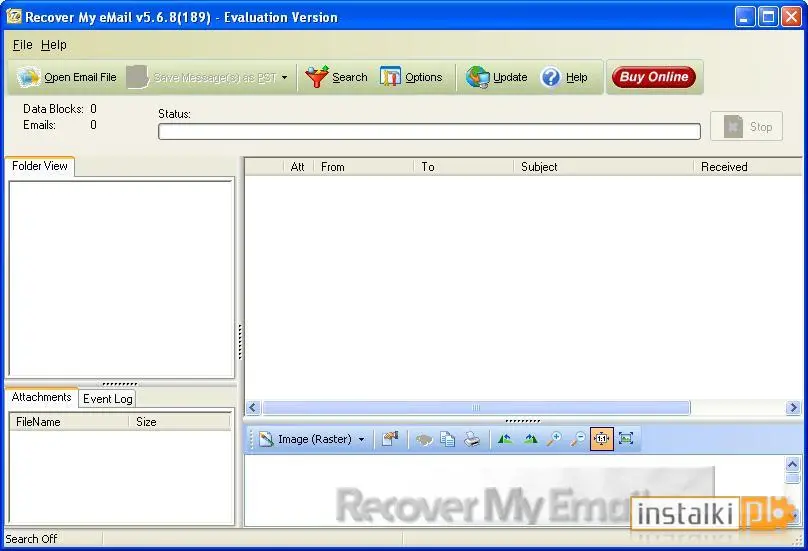The image size is (808, 551).
Task: Click the Search Off status bar text
Action: click(x=31, y=539)
